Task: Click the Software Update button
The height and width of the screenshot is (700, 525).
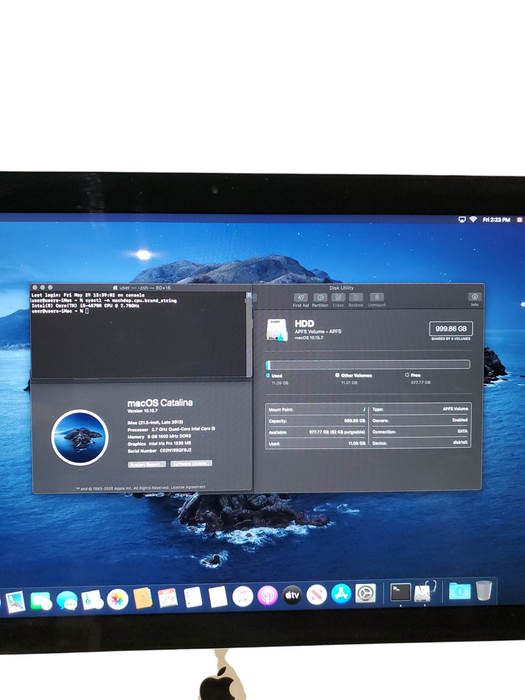Action: coord(191,463)
